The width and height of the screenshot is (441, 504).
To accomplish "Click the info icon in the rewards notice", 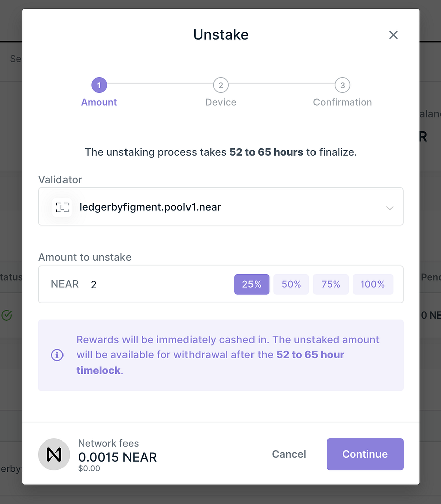I will 57,355.
